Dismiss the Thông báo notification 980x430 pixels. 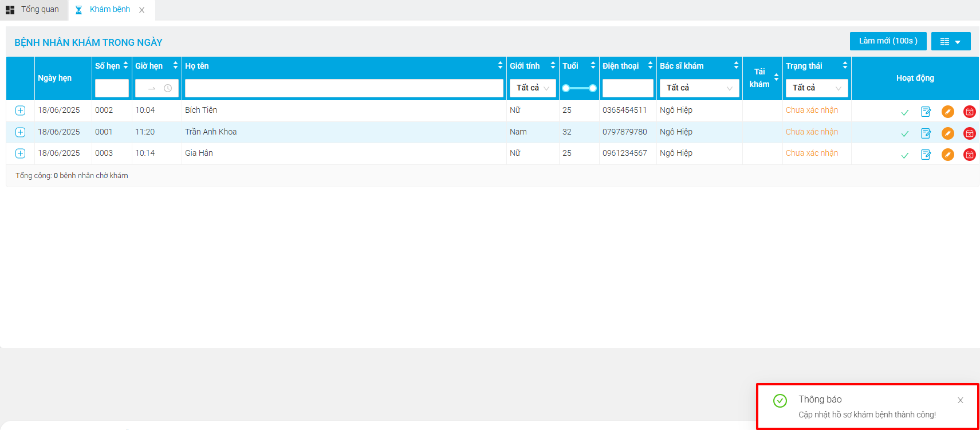(x=961, y=400)
